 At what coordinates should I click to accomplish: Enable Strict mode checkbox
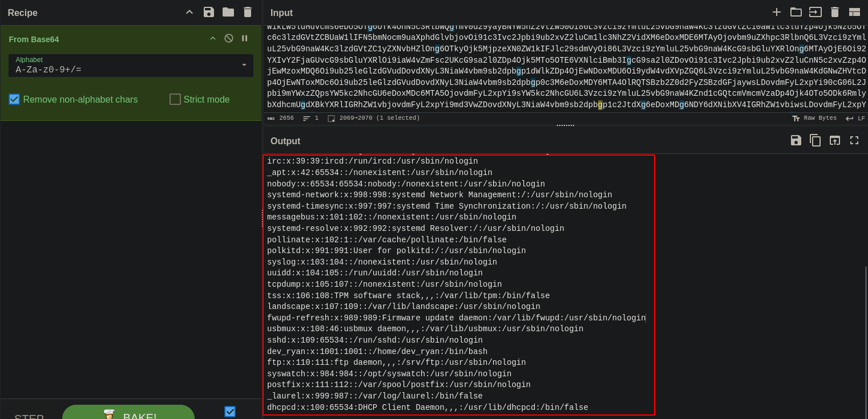(x=175, y=99)
